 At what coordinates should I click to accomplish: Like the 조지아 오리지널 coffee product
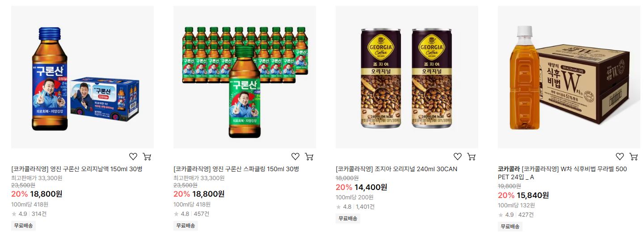coord(458,156)
